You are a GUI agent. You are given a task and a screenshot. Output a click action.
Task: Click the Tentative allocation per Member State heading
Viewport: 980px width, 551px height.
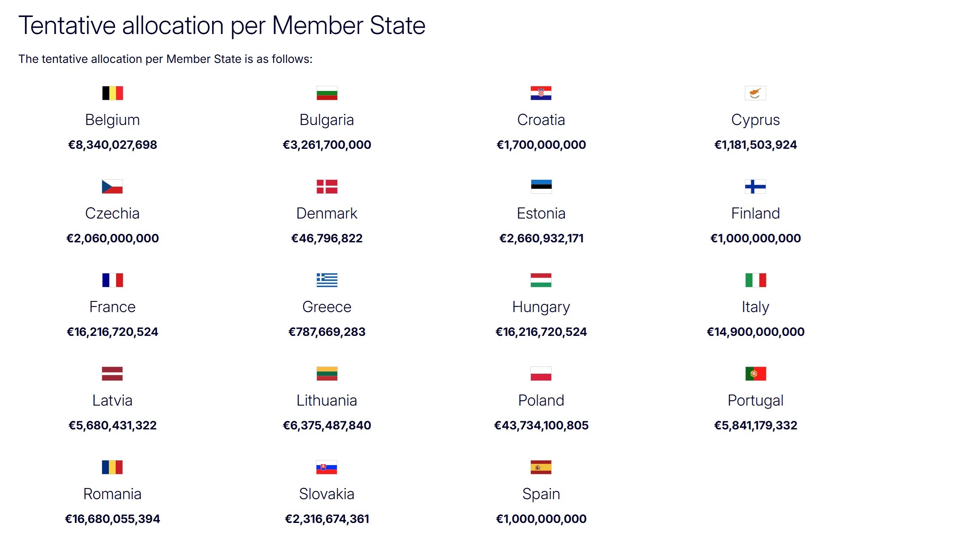pyautogui.click(x=222, y=26)
